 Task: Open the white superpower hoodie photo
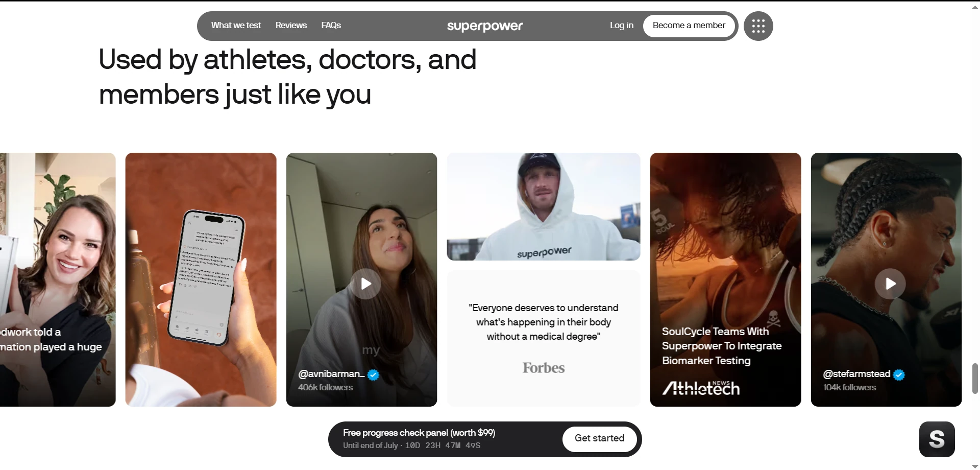coord(544,206)
